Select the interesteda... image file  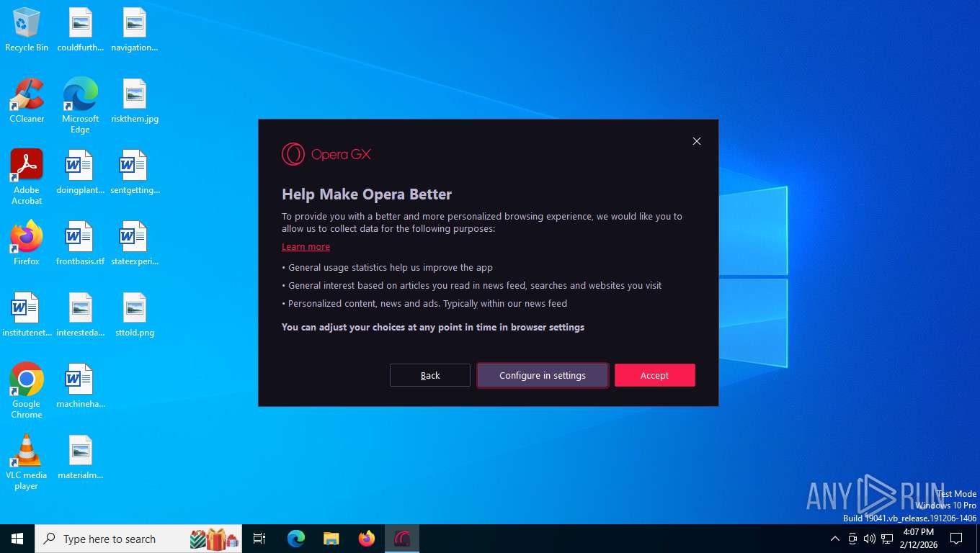pyautogui.click(x=80, y=315)
